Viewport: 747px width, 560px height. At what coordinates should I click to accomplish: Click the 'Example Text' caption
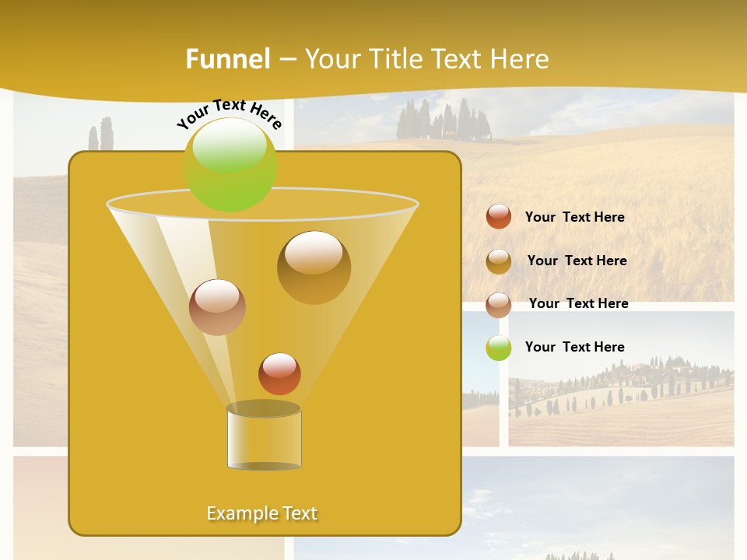[x=262, y=513]
